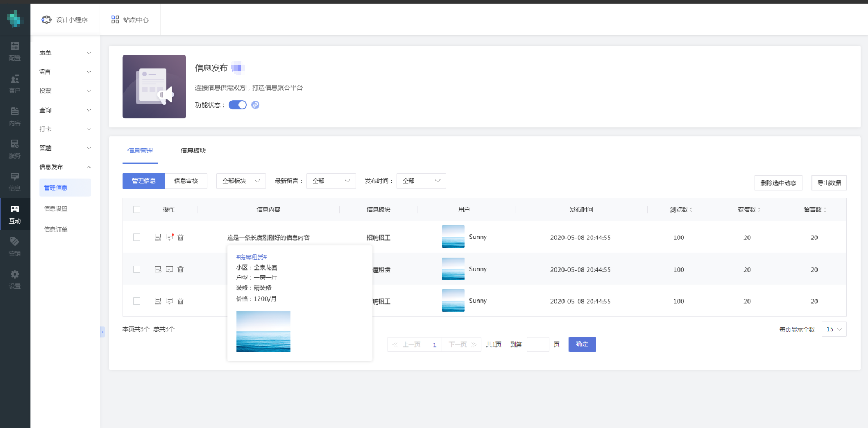The height and width of the screenshot is (428, 868).
Task: Click the app logo in the top-left corner
Action: coord(14,19)
